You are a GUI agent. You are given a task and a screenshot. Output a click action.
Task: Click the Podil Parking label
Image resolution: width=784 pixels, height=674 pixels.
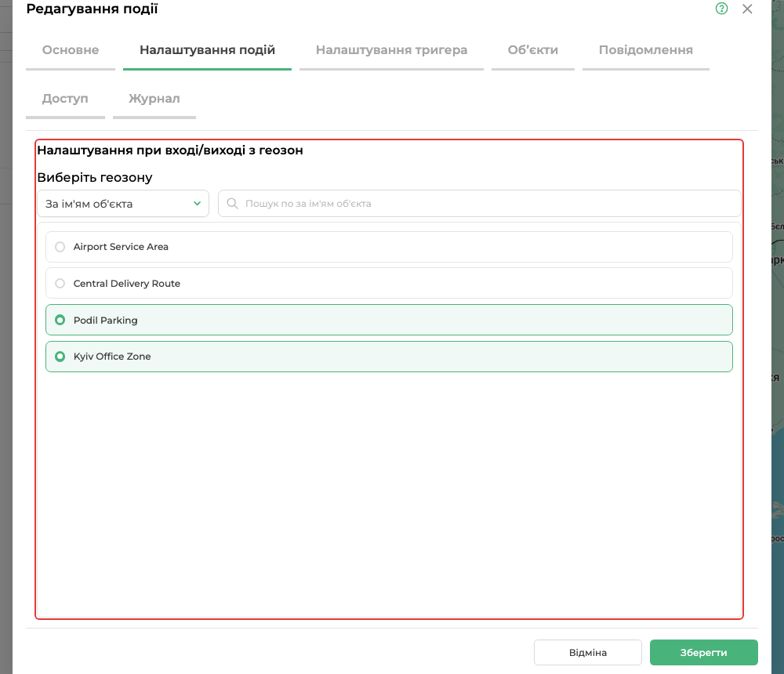pyautogui.click(x=106, y=320)
